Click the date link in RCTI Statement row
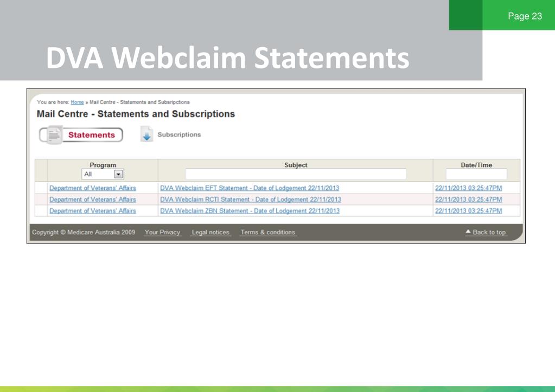 pos(469,199)
